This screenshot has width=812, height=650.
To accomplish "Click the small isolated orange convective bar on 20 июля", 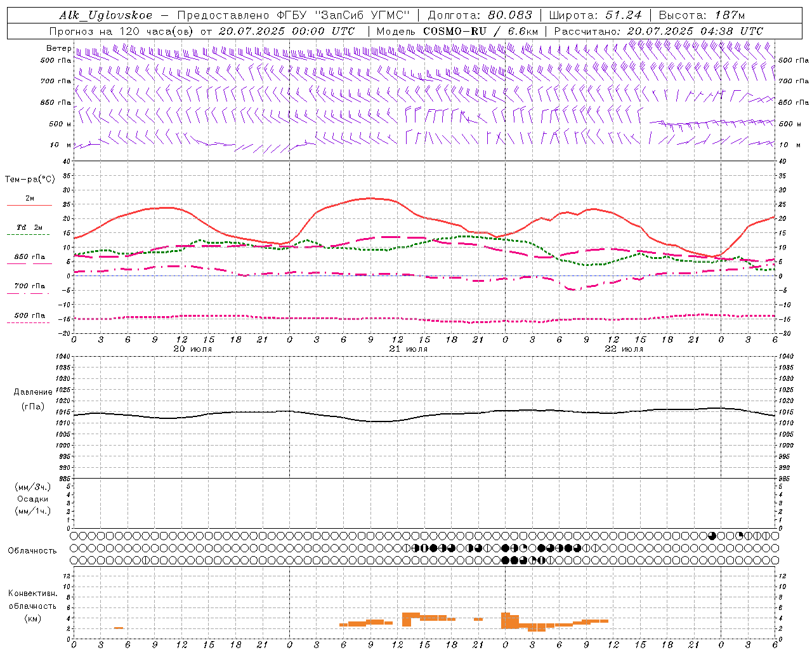I will tap(119, 628).
